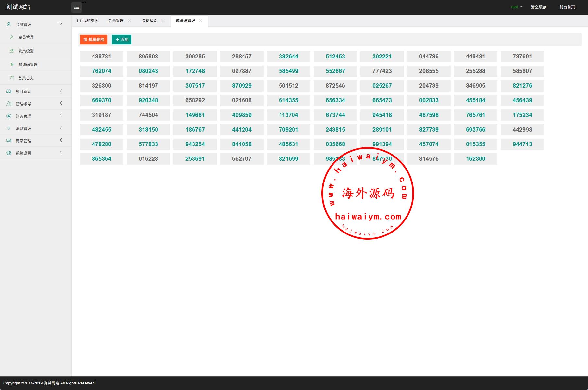Click the 项目新闻 book icon

[9, 92]
